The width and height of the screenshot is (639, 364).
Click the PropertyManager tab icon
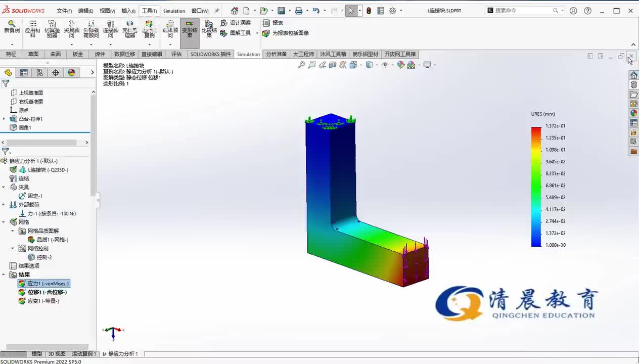(24, 73)
